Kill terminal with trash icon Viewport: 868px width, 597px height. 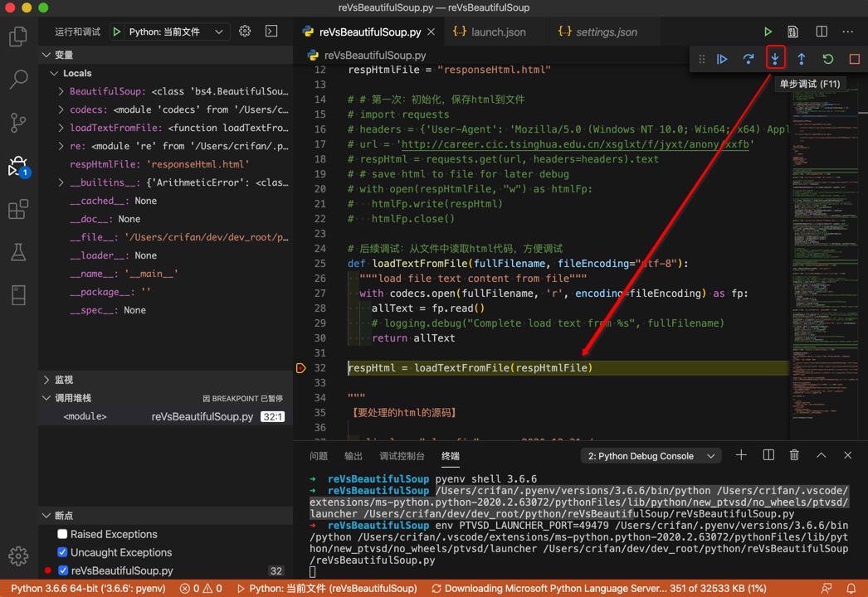794,455
